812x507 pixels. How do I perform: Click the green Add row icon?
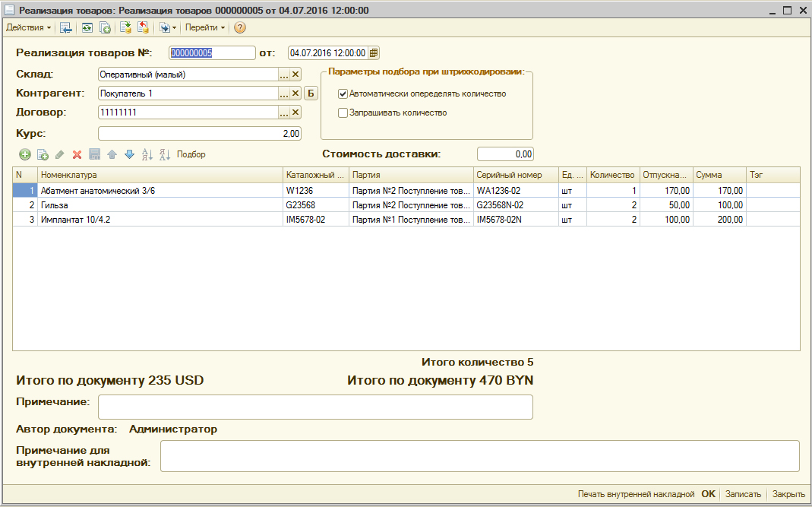tap(24, 154)
